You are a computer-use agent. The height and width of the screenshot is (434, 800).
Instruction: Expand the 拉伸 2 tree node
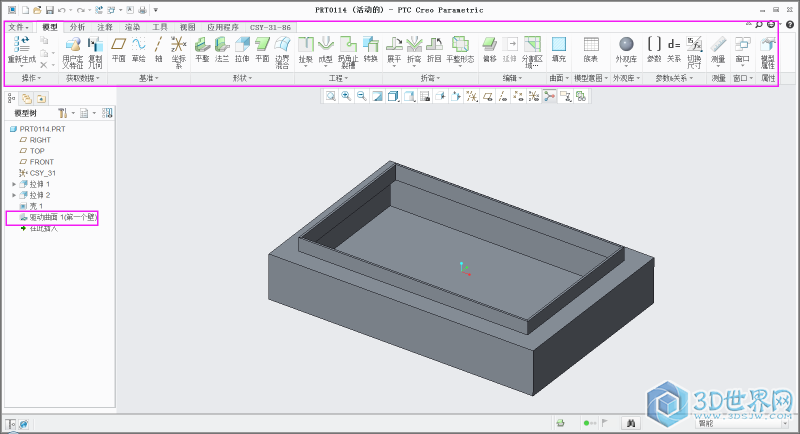[14, 195]
